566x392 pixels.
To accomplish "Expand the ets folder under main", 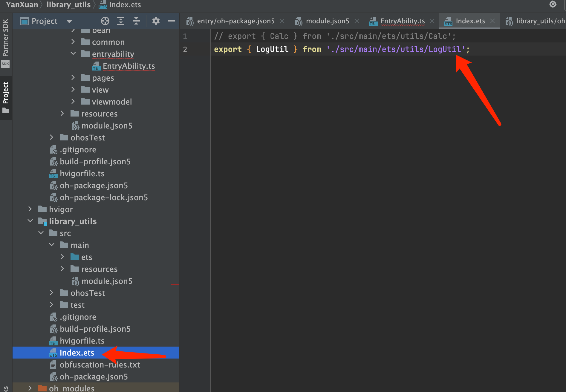I will tap(62, 257).
